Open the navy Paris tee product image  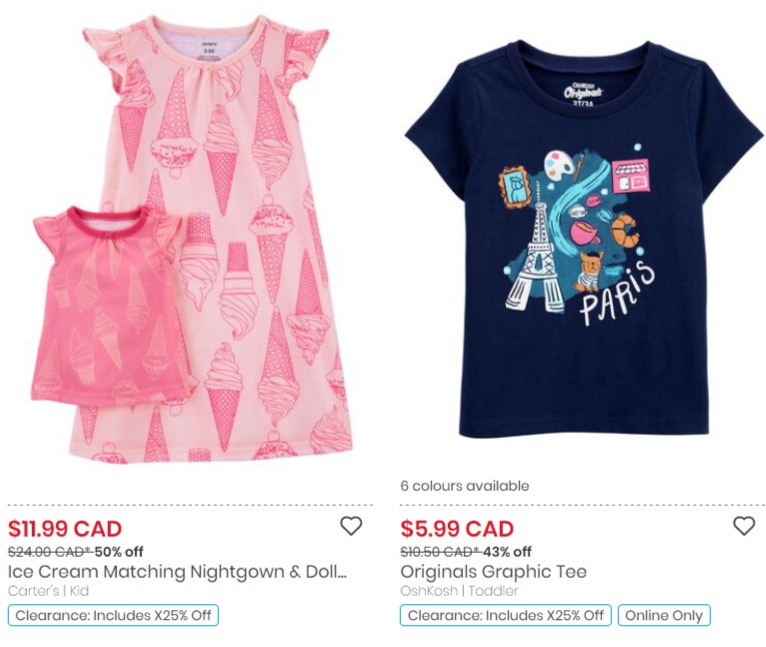[583, 239]
